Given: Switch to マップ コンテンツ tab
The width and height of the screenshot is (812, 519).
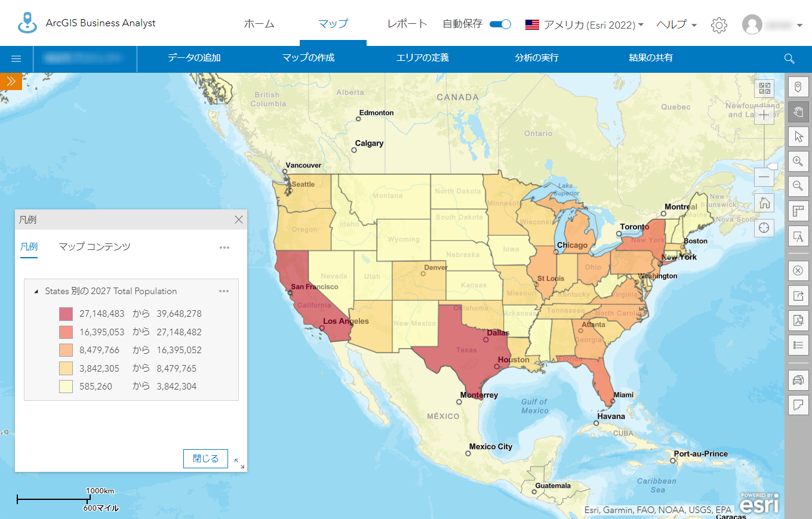Looking at the screenshot, I should tap(94, 247).
